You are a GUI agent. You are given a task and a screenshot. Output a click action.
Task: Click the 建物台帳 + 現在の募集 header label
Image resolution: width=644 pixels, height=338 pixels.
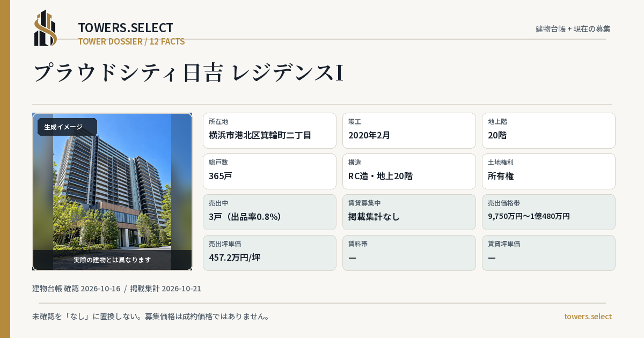[573, 29]
